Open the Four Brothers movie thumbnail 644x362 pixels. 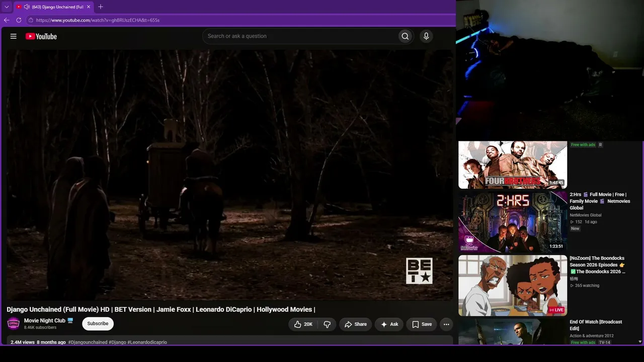513,164
